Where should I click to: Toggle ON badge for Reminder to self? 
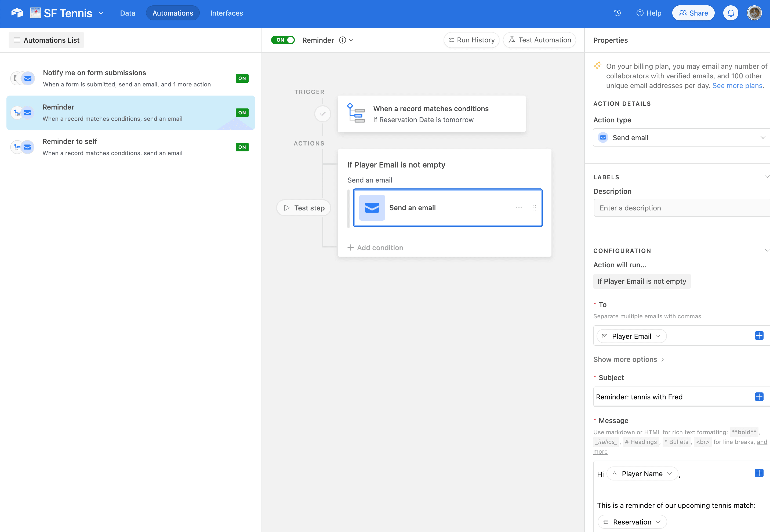(x=242, y=147)
